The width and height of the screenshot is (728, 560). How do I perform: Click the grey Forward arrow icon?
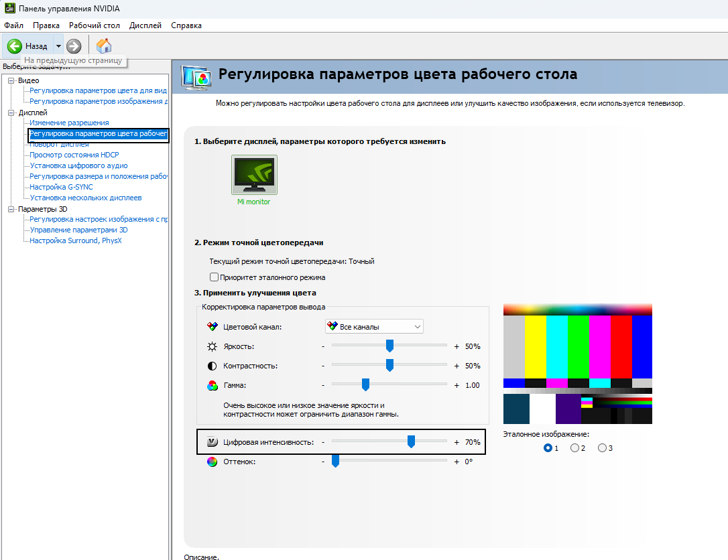coord(74,46)
